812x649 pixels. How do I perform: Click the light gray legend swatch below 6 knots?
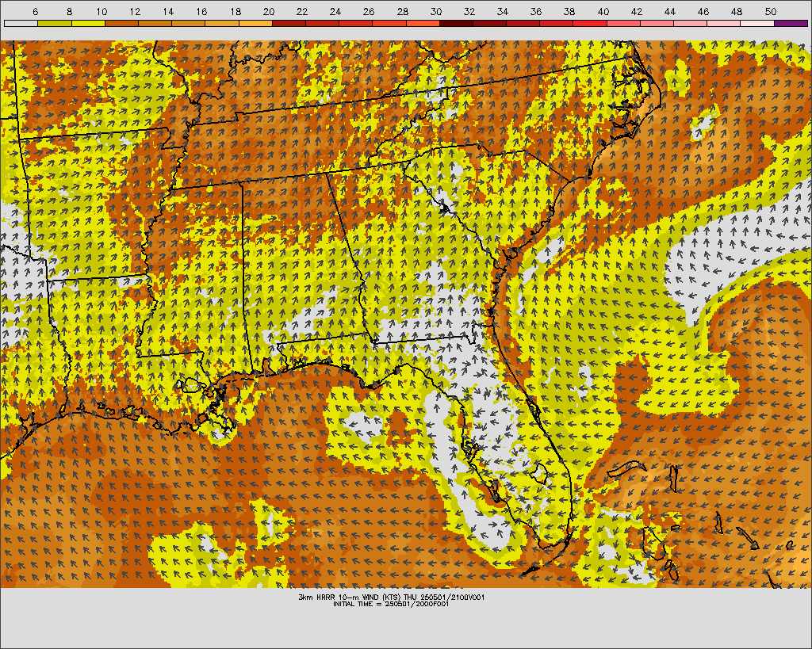click(21, 23)
